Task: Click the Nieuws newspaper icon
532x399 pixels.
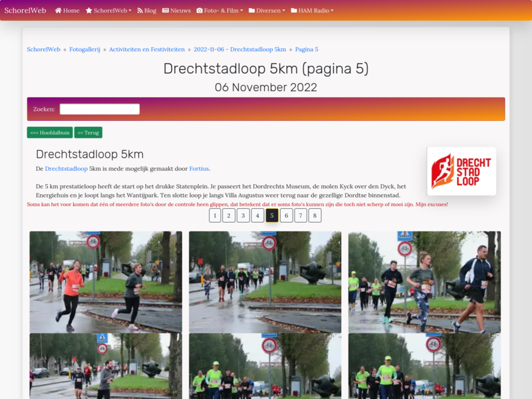Action: (166, 11)
